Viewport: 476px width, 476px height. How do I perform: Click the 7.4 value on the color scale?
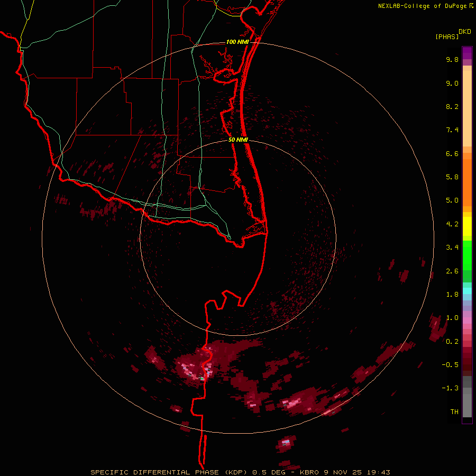point(452,130)
